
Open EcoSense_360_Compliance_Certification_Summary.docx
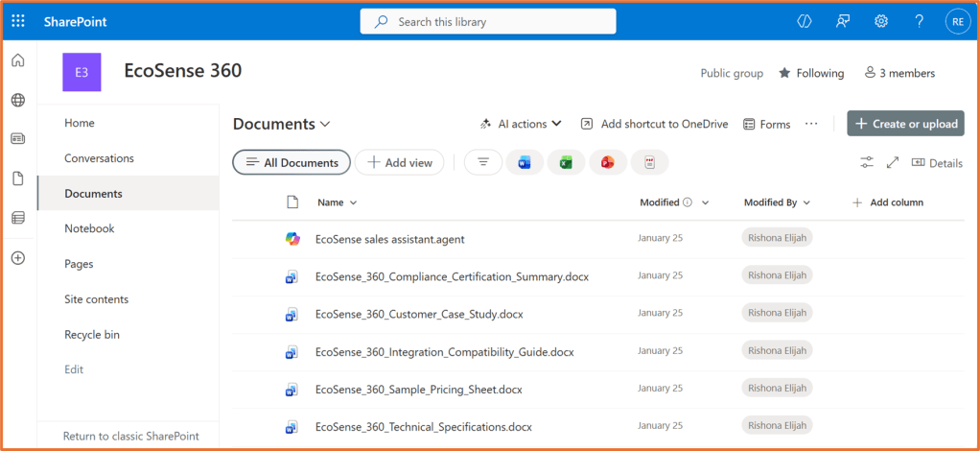click(453, 277)
